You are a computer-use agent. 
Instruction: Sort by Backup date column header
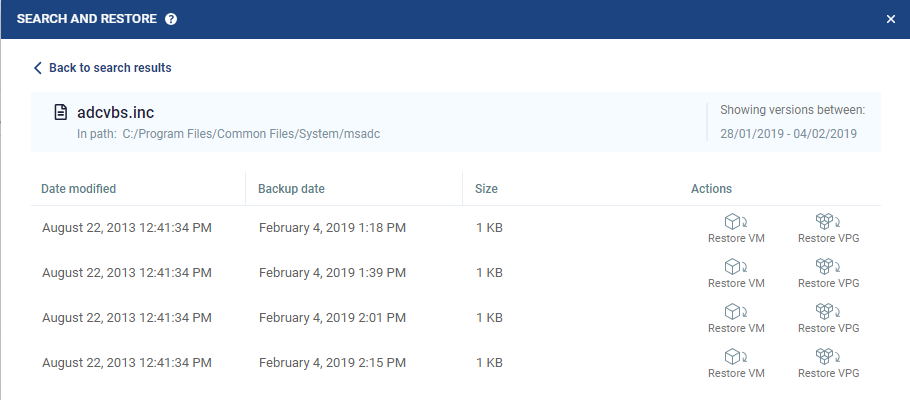click(x=291, y=188)
